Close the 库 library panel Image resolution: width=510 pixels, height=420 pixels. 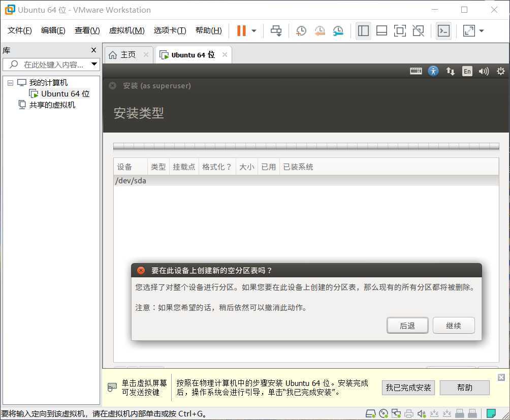93,50
